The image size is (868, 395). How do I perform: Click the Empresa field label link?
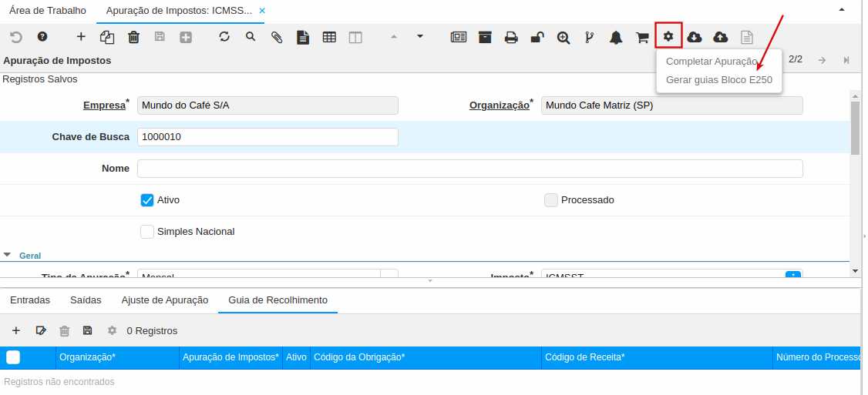tap(104, 105)
